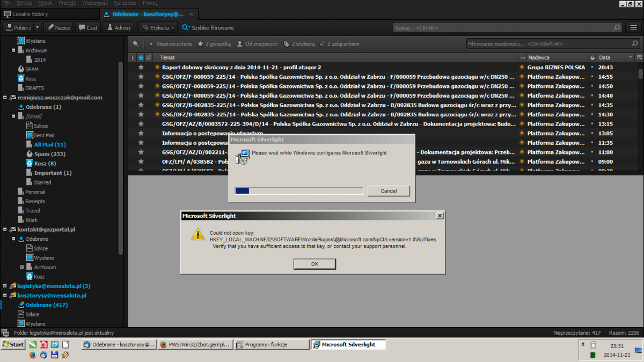
Task: Expand Archiwum under kontakt@gazportal.pl
Action: pos(22,267)
